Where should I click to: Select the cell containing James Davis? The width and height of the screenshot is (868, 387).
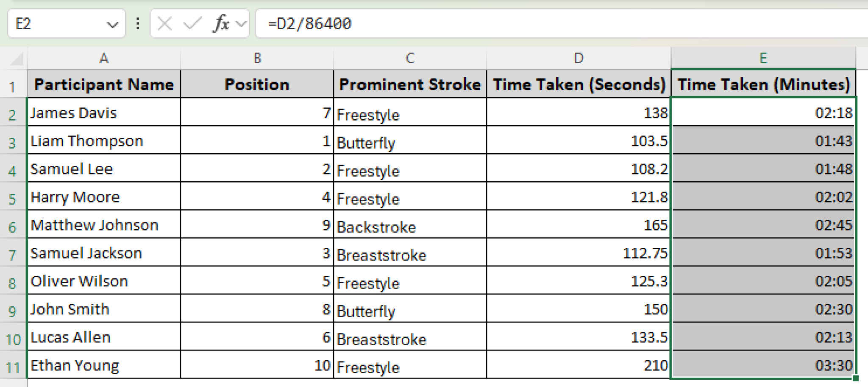pyautogui.click(x=104, y=113)
